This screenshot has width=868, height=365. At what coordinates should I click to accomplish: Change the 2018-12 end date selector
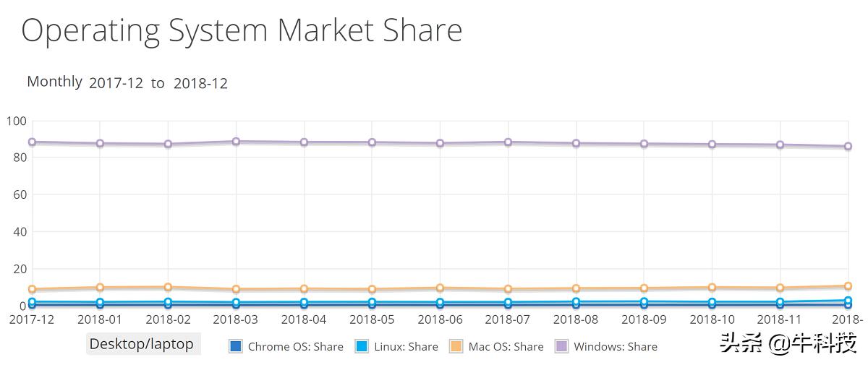pyautogui.click(x=200, y=83)
